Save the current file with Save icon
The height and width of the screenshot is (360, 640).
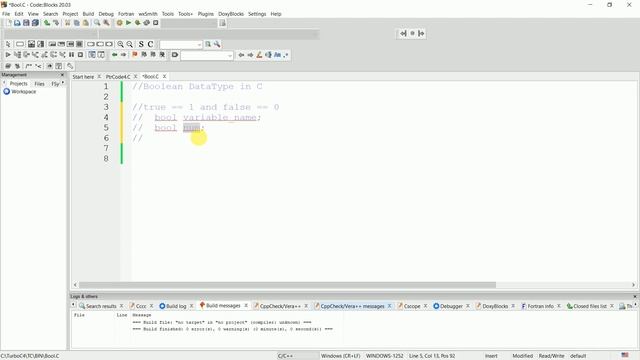coord(26,23)
